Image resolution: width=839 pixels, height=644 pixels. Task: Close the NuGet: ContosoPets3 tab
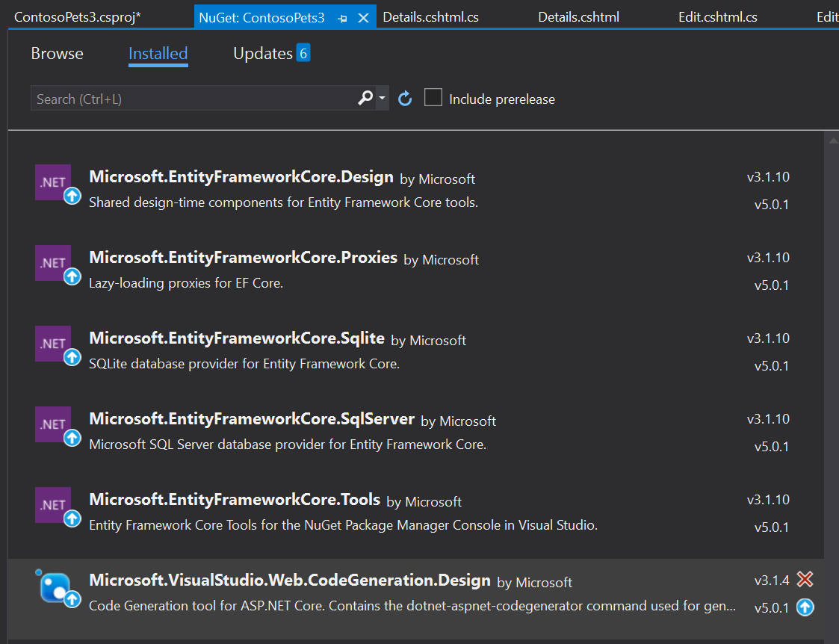click(363, 18)
